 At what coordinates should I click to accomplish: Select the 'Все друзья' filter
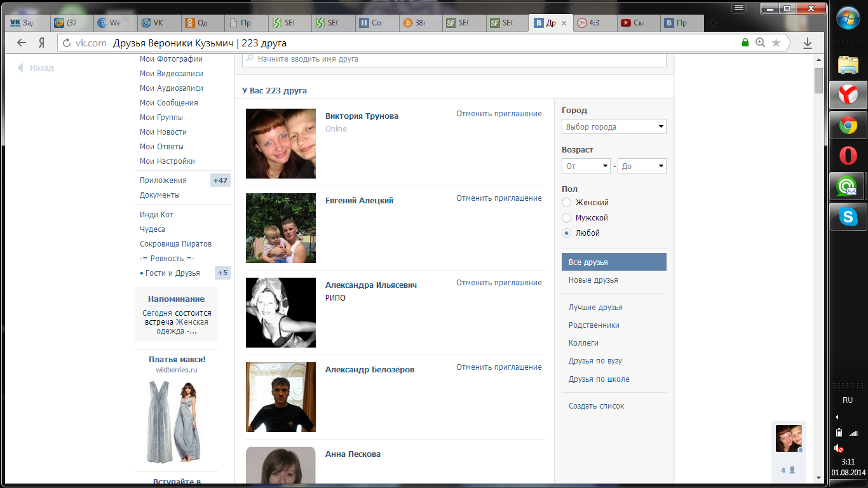point(614,262)
